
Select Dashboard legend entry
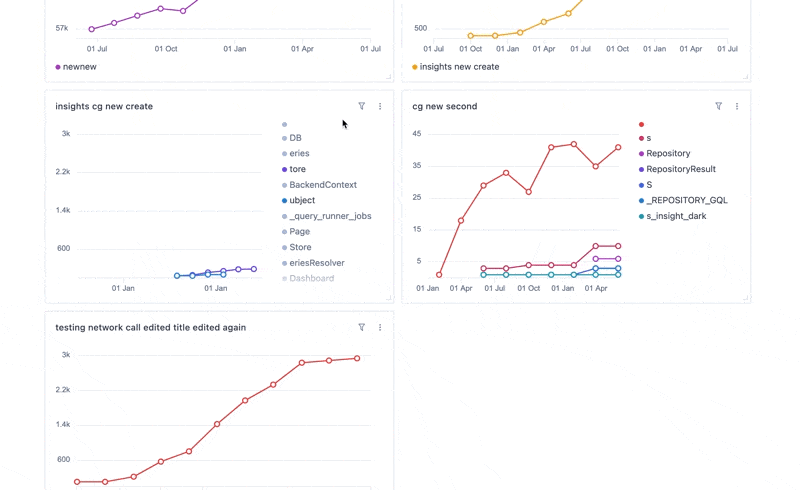[x=308, y=278]
